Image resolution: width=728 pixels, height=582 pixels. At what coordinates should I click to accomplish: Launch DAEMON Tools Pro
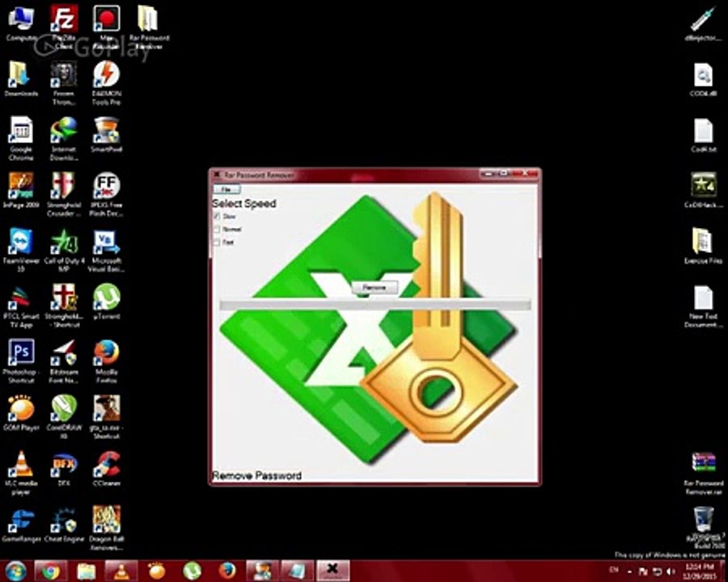coord(106,82)
